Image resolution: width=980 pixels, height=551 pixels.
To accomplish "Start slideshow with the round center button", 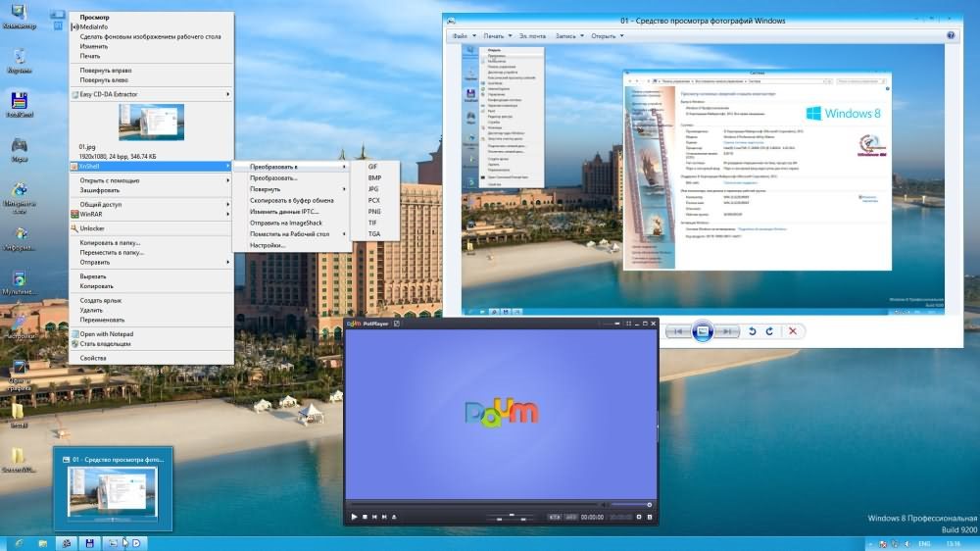I will click(702, 331).
